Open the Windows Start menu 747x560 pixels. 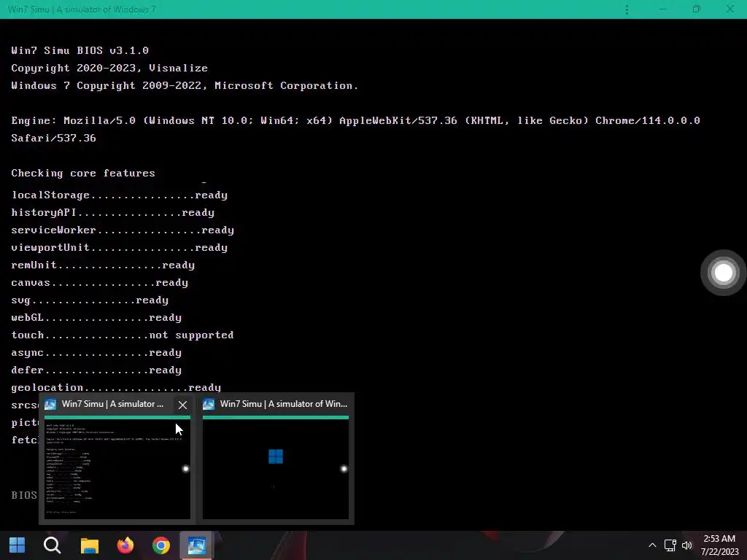click(18, 545)
